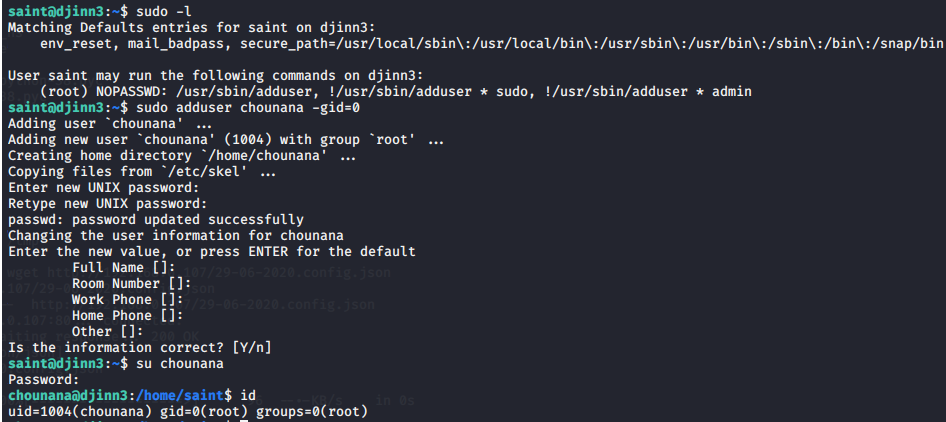This screenshot has width=946, height=422.
Task: Click the 'su chounana' command text
Action: tap(180, 363)
